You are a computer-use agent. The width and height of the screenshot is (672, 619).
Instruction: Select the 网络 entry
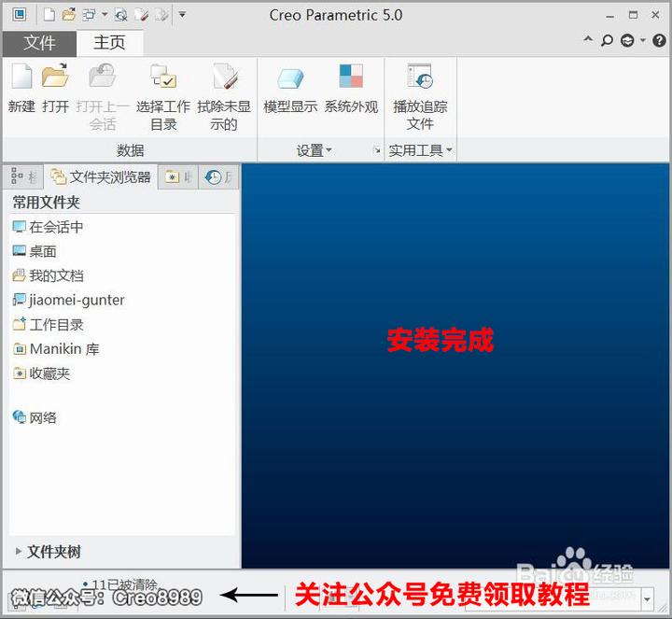point(35,417)
